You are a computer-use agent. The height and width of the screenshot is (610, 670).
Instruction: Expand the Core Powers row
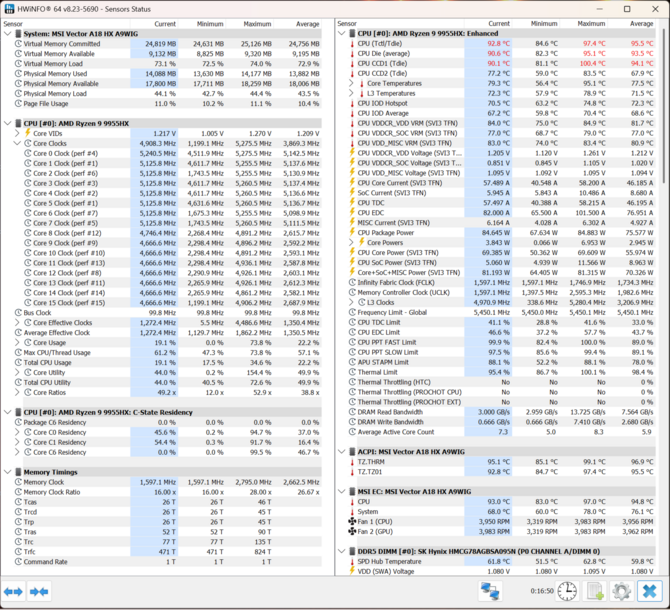[x=351, y=242]
